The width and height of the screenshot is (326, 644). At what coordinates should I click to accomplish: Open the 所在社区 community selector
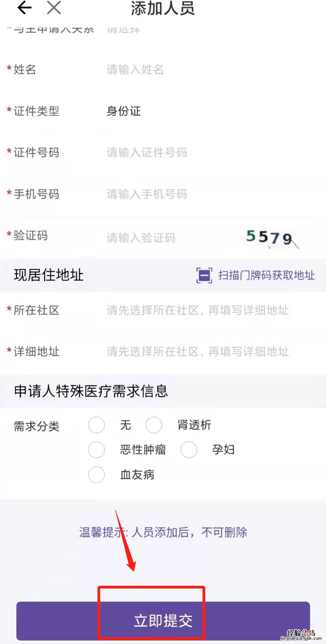[x=198, y=310]
